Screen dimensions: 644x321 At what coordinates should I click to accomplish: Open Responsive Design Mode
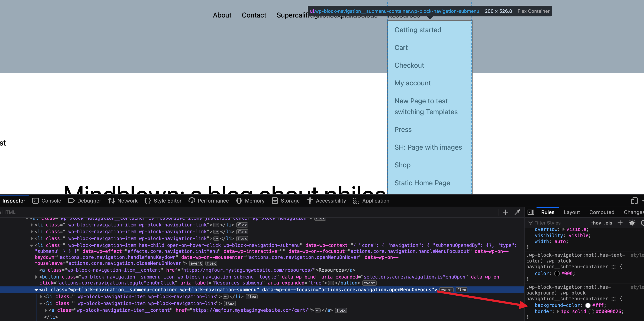coord(634,200)
